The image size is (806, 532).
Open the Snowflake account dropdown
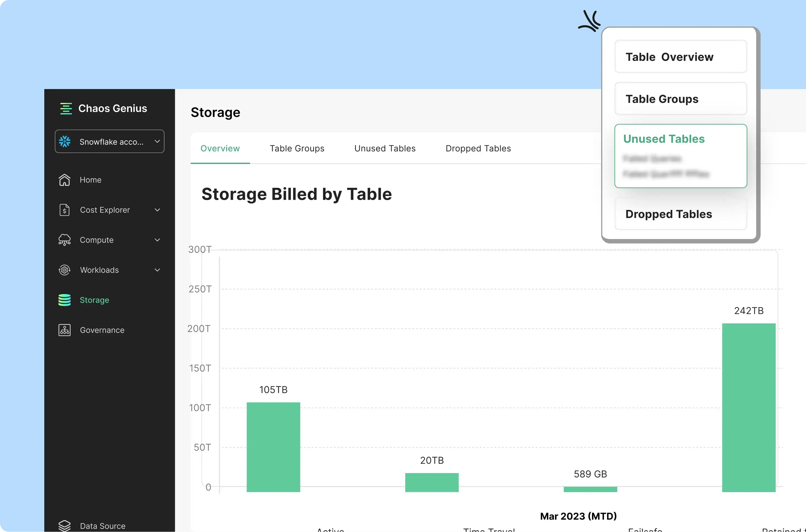(x=110, y=141)
